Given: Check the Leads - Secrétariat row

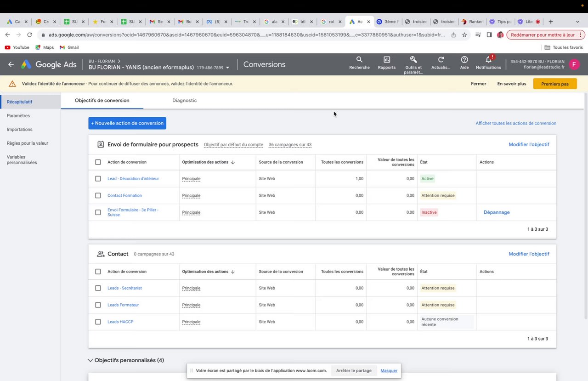Looking at the screenshot, I should coord(98,288).
